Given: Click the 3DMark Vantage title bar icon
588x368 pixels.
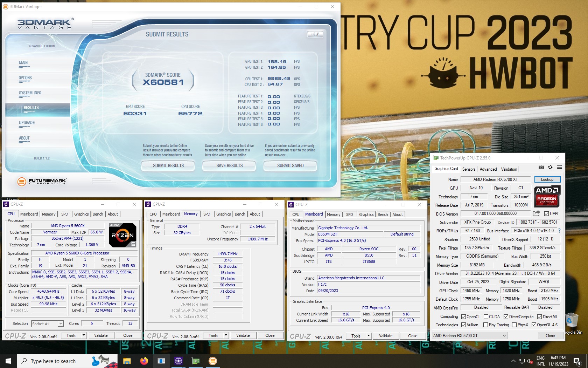Looking at the screenshot, I should point(6,6).
